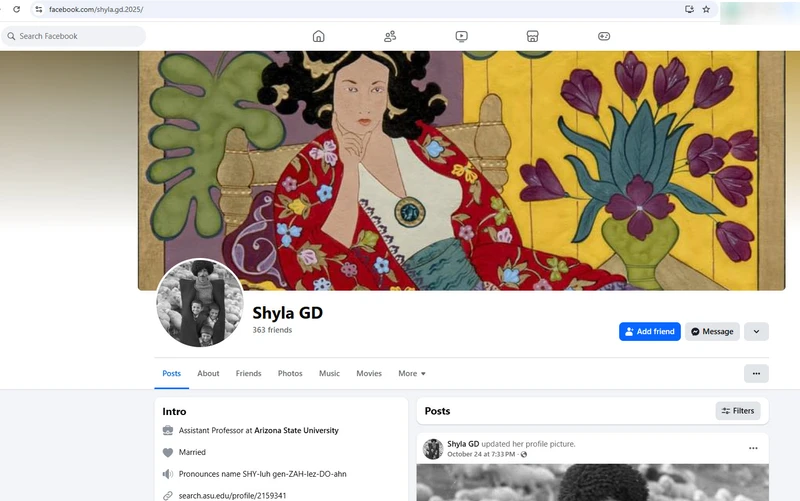The height and width of the screenshot is (501, 800).
Task: Open the Gaming controller icon
Action: point(604,36)
